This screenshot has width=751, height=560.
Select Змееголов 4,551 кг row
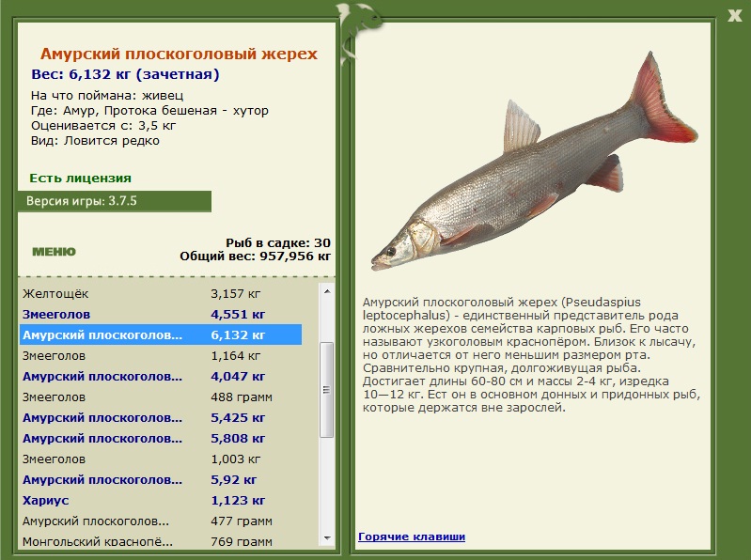pyautogui.click(x=161, y=314)
